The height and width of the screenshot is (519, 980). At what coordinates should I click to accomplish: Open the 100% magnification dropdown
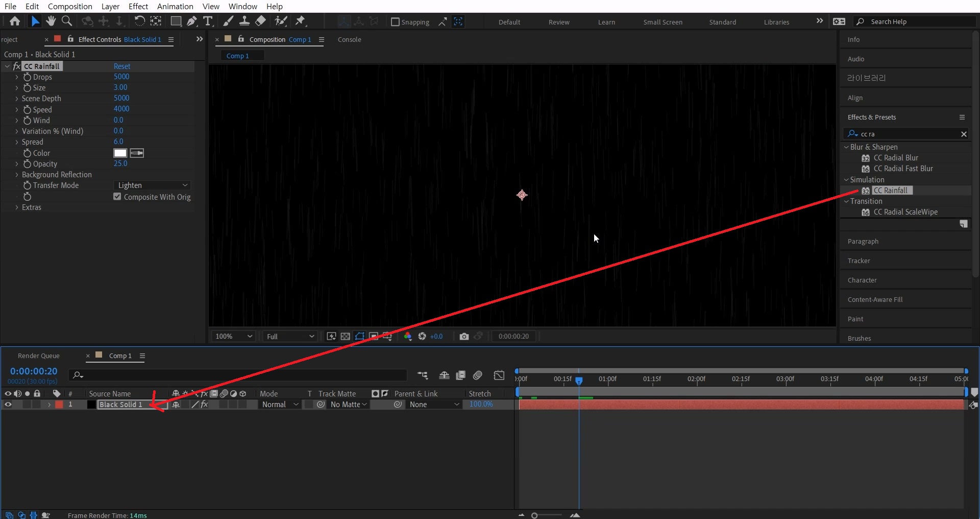[x=233, y=336]
